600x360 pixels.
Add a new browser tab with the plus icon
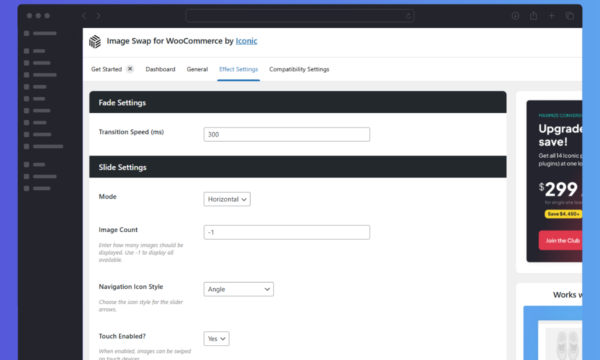551,16
